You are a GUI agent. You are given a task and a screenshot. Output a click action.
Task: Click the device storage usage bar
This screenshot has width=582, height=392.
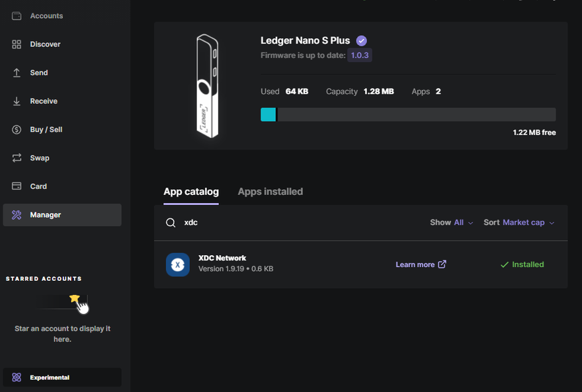pos(408,114)
